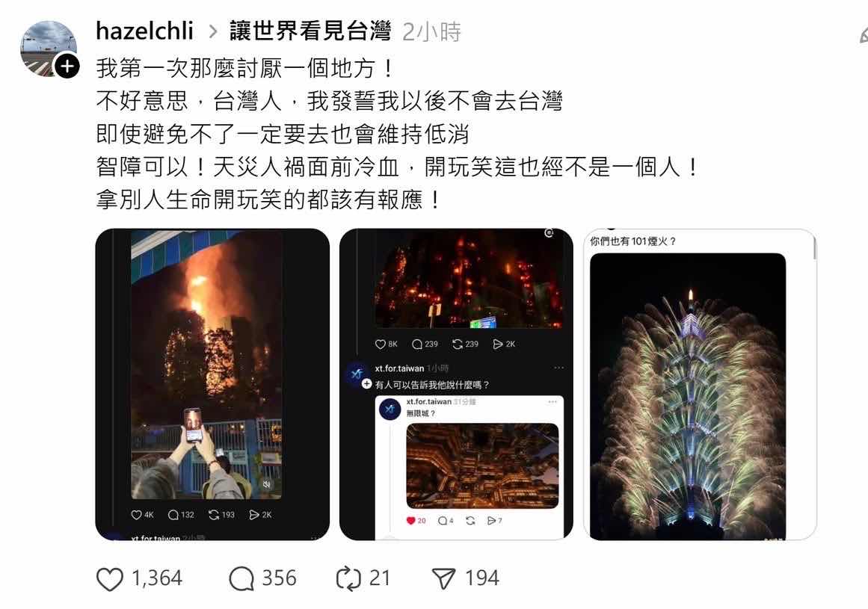Click the muted speaker icon on video

pyautogui.click(x=267, y=484)
